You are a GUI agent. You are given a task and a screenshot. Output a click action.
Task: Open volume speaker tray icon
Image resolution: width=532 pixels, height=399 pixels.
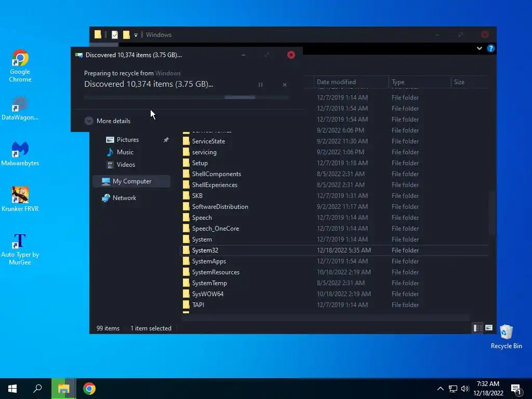point(465,389)
